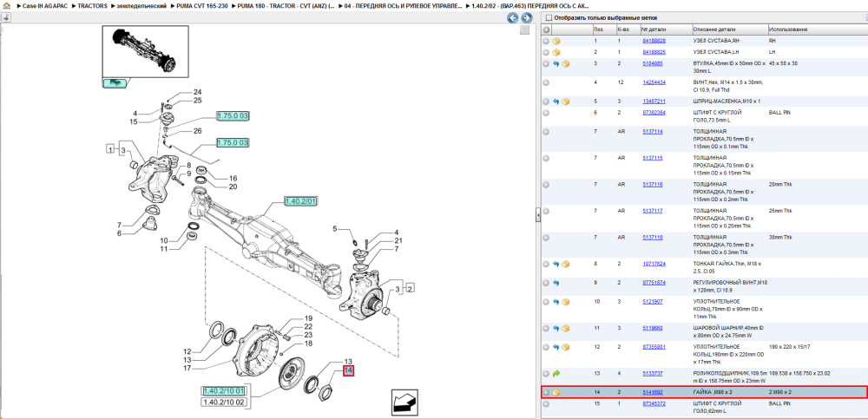Open PUMA CVT 165-230 breadcrumb
Screen dimensions: 868x419
click(x=202, y=5)
